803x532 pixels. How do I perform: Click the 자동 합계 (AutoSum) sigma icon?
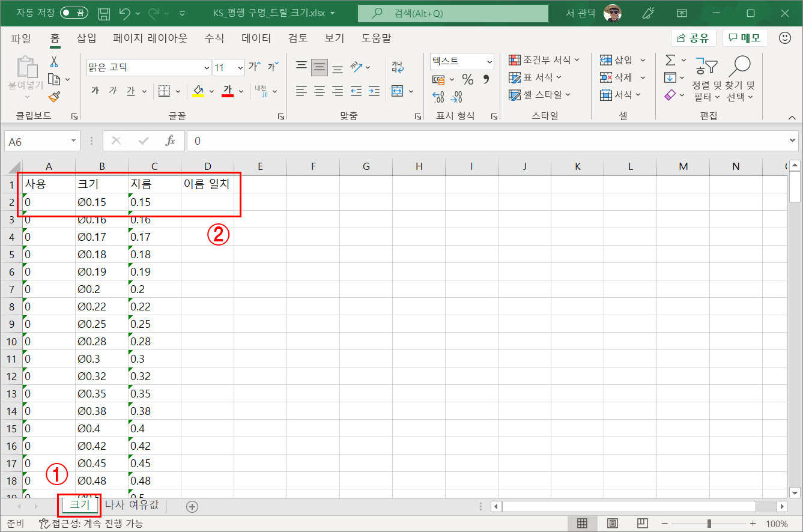671,60
